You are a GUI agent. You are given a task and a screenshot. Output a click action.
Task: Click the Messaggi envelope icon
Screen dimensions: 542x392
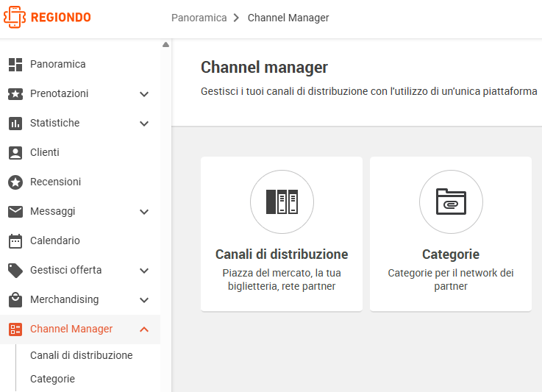pos(15,212)
